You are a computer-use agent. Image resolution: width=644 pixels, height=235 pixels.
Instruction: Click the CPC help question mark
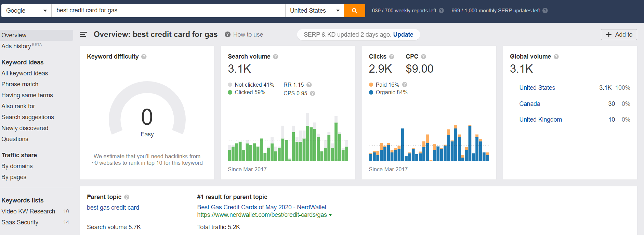[x=423, y=57]
